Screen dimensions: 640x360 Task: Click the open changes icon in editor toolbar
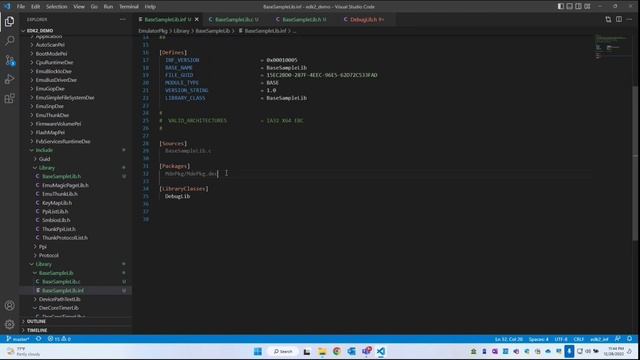[608, 19]
